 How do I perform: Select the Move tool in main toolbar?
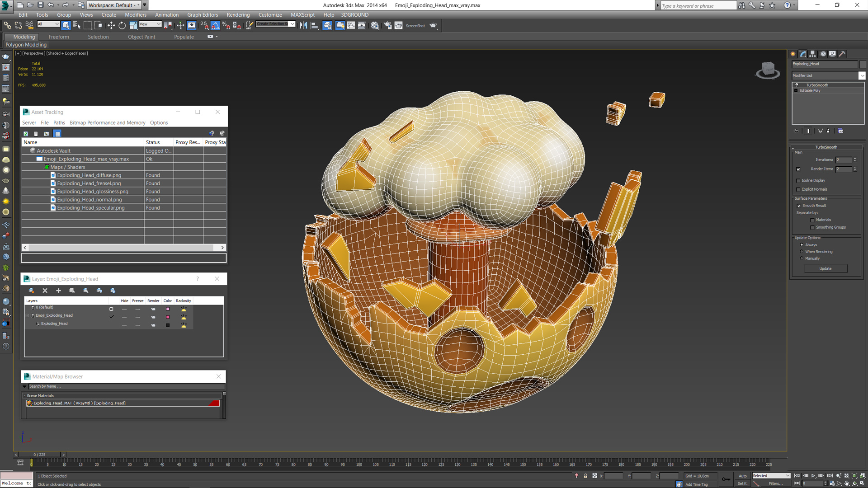click(111, 26)
